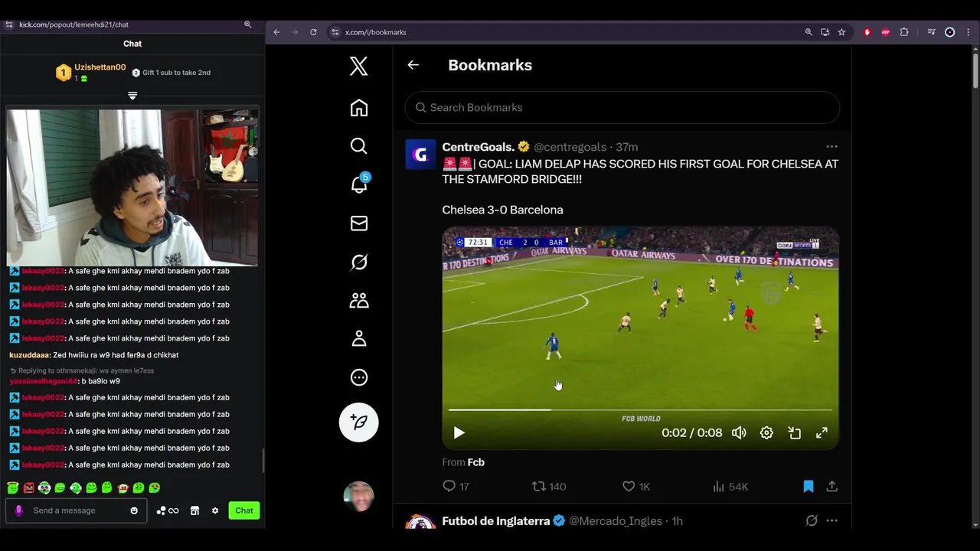Share the CentreGoals post
This screenshot has width=980, height=551.
coord(831,487)
